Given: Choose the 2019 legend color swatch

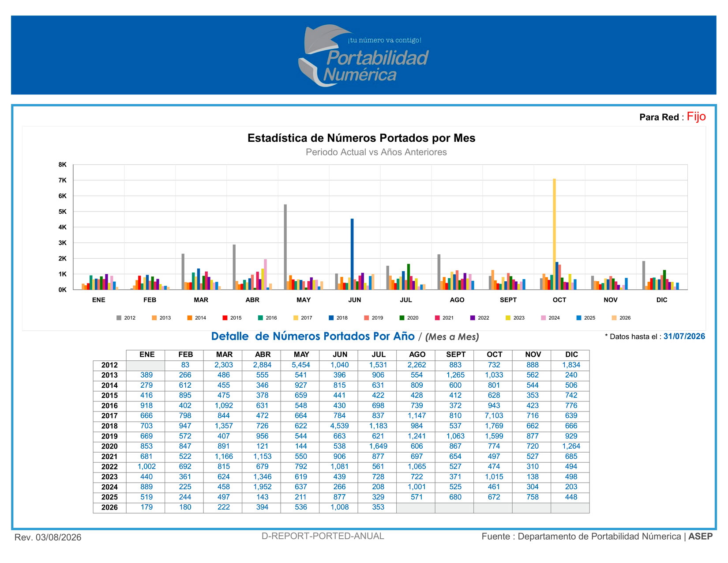Looking at the screenshot, I should 367,318.
